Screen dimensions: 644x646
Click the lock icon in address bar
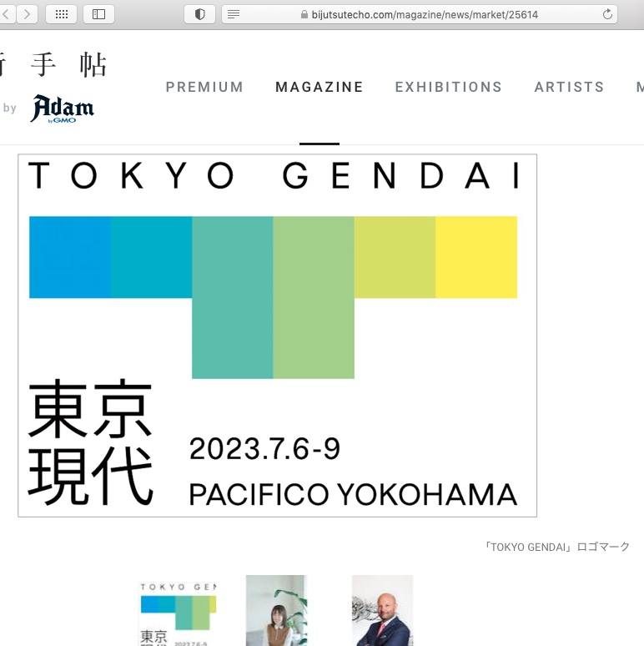click(x=304, y=15)
